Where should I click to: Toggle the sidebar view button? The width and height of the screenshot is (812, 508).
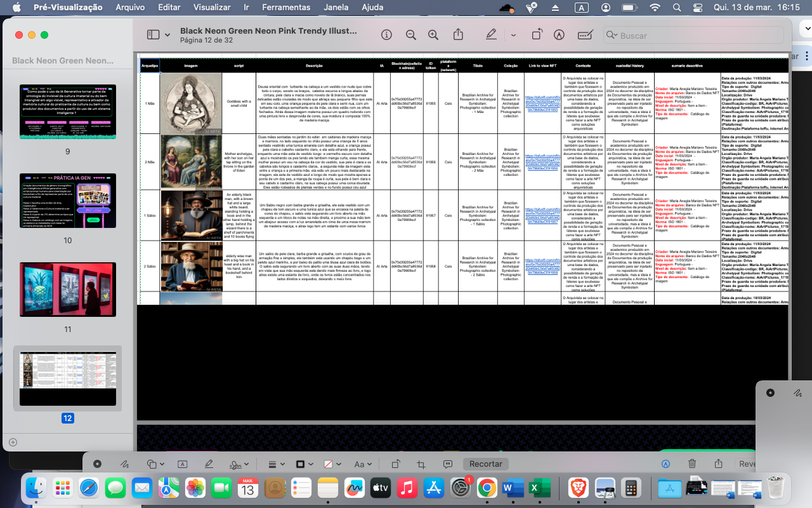(x=153, y=35)
